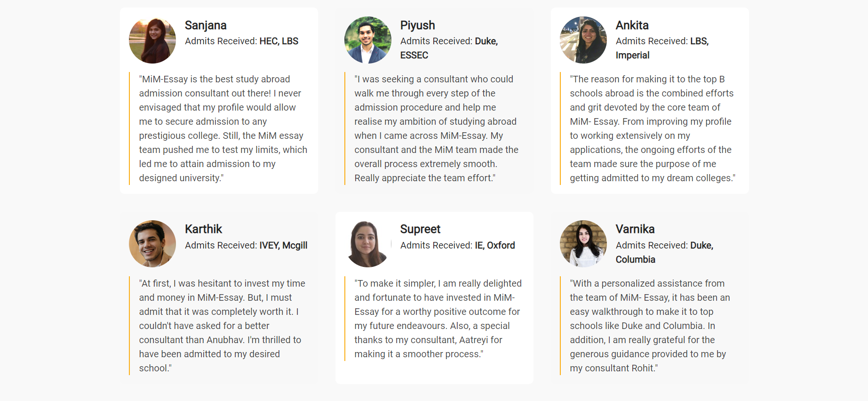The image size is (868, 401).
Task: Click Varnika's profile photo
Action: [583, 244]
